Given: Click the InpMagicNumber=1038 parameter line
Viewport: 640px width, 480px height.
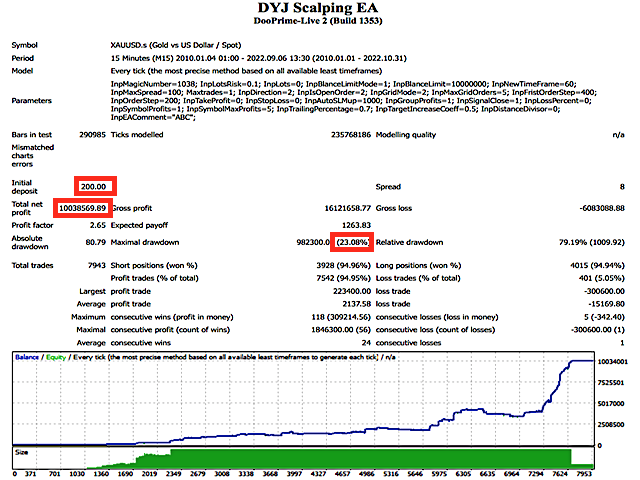Looking at the screenshot, I should (343, 84).
